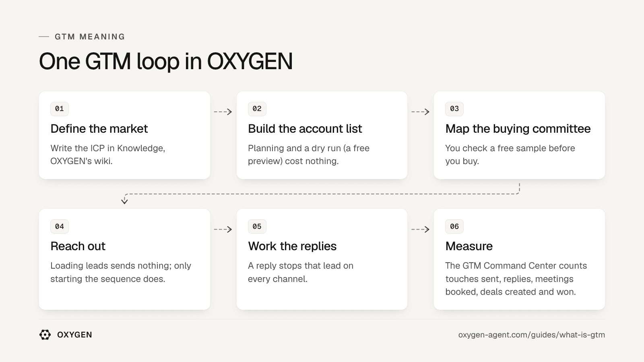Select step badge 04
The height and width of the screenshot is (362, 644).
coord(60,226)
